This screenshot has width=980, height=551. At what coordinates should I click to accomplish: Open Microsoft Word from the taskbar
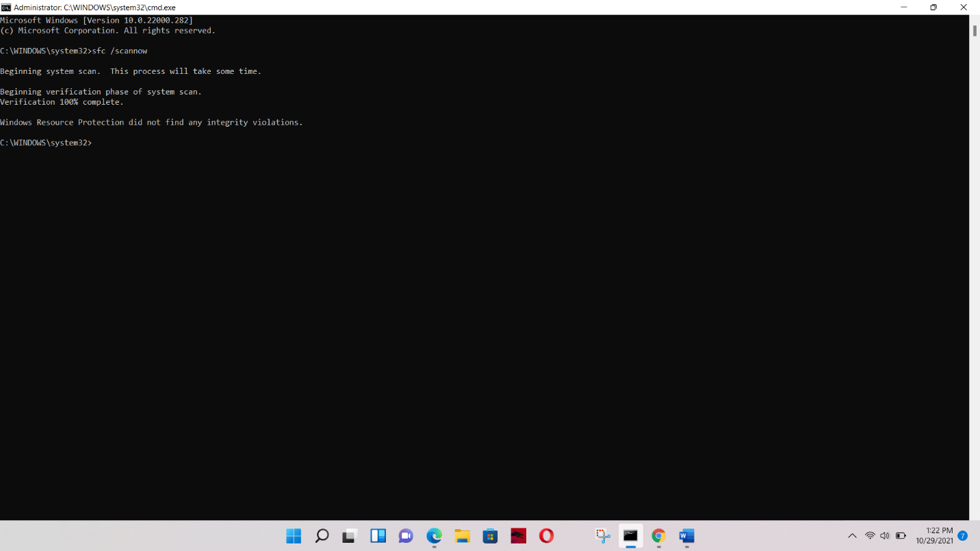686,536
